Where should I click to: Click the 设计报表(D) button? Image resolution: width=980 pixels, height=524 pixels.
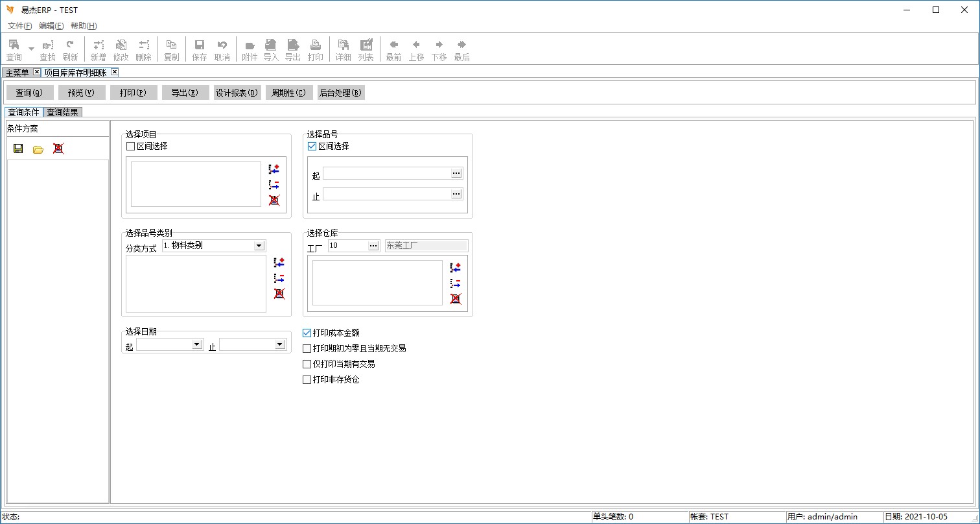[237, 93]
